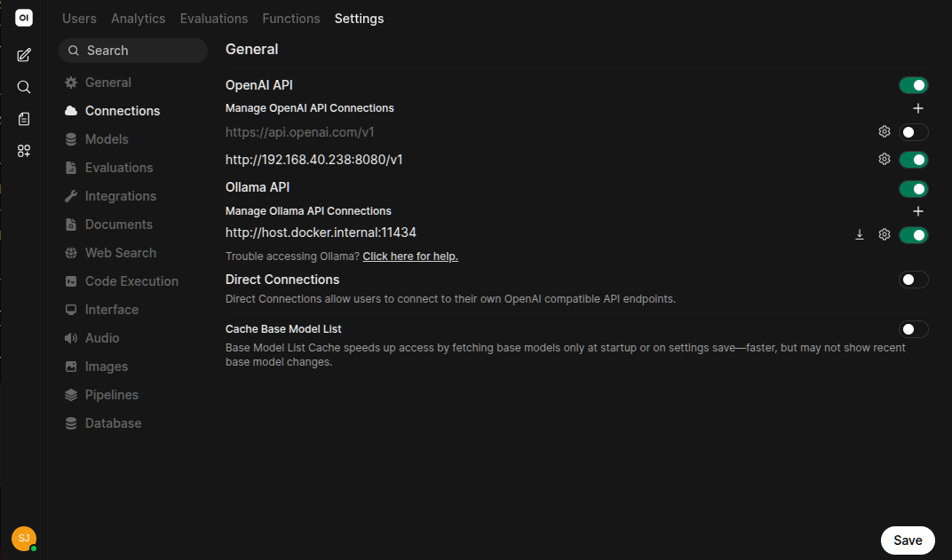Open Integrations settings label
This screenshot has width=952, height=560.
(x=121, y=196)
